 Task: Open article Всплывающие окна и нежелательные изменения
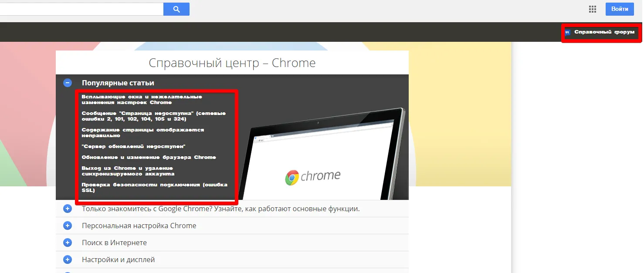[x=142, y=100]
